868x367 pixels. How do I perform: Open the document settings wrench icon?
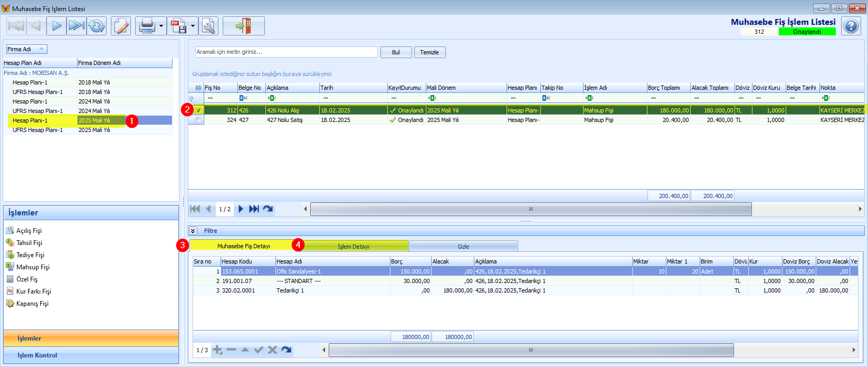click(209, 25)
